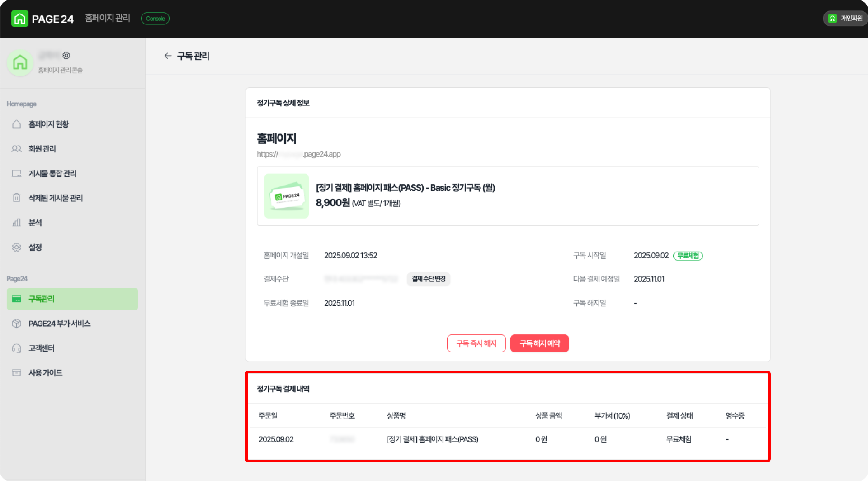868x481 pixels.
Task: Click the Console badge in header
Action: pyautogui.click(x=155, y=19)
